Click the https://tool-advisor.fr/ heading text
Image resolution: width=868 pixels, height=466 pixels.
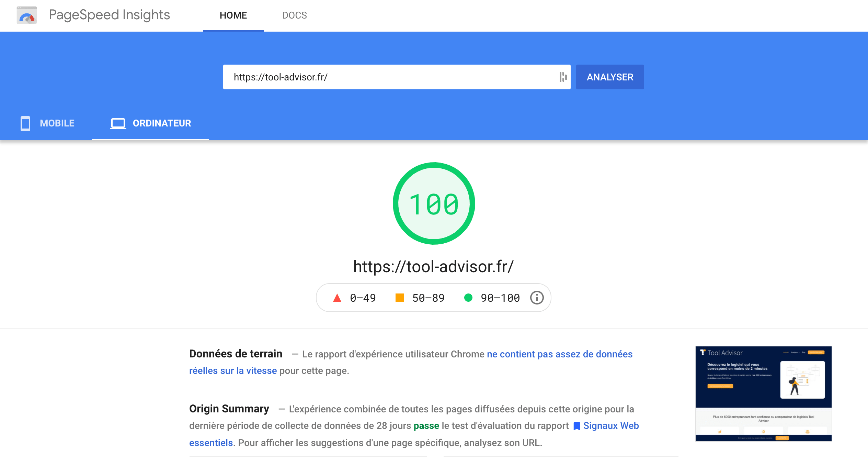pyautogui.click(x=433, y=266)
